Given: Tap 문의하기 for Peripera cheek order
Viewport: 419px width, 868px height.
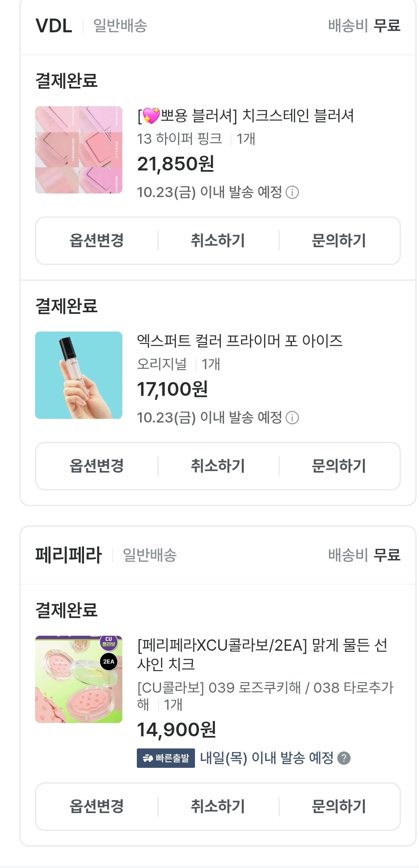Looking at the screenshot, I should click(x=339, y=807).
